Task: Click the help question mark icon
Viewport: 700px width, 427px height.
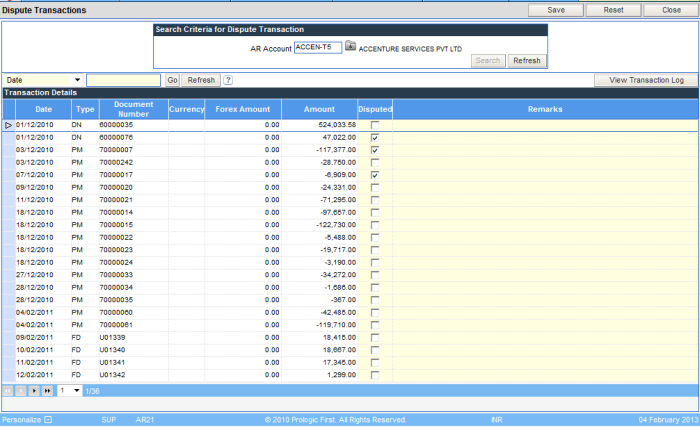Action: (228, 80)
